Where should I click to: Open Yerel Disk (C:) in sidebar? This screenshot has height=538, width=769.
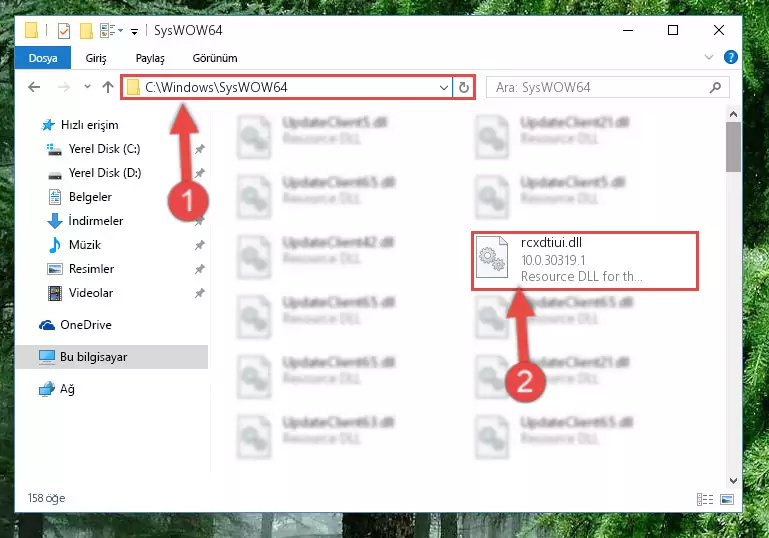93,149
